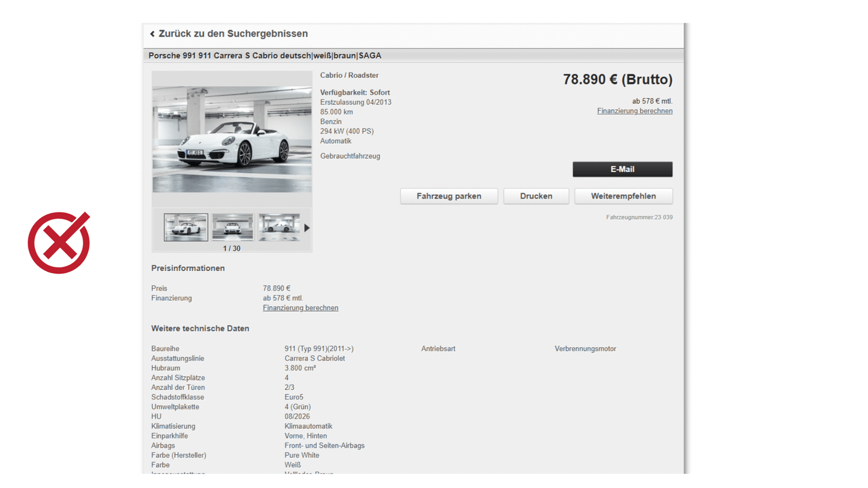Click Zurück zu den Suchergebnissen
868x488 pixels.
232,34
